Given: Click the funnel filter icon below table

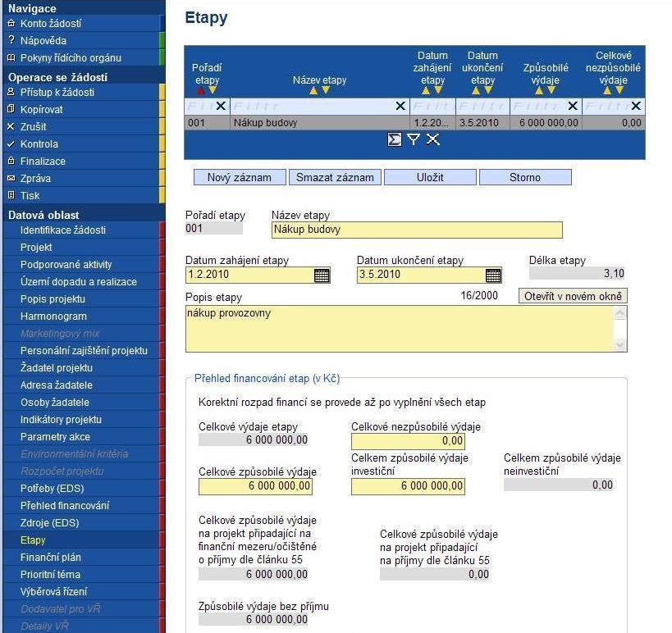Looking at the screenshot, I should (x=414, y=139).
